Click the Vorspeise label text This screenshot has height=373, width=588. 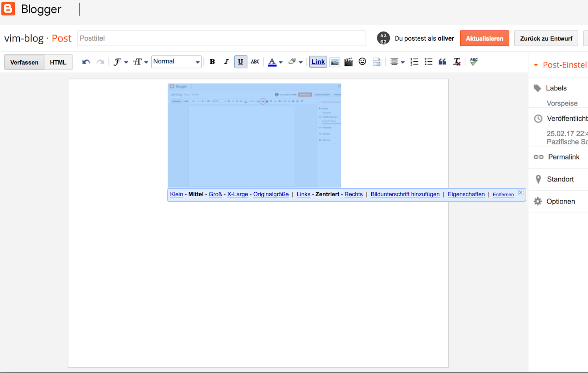(562, 103)
